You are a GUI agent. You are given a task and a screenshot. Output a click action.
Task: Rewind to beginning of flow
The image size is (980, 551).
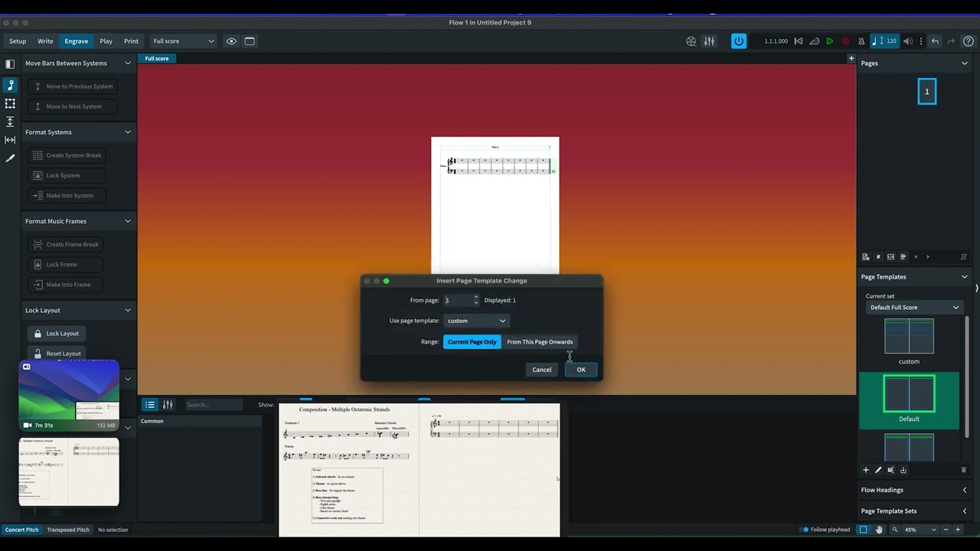(799, 41)
